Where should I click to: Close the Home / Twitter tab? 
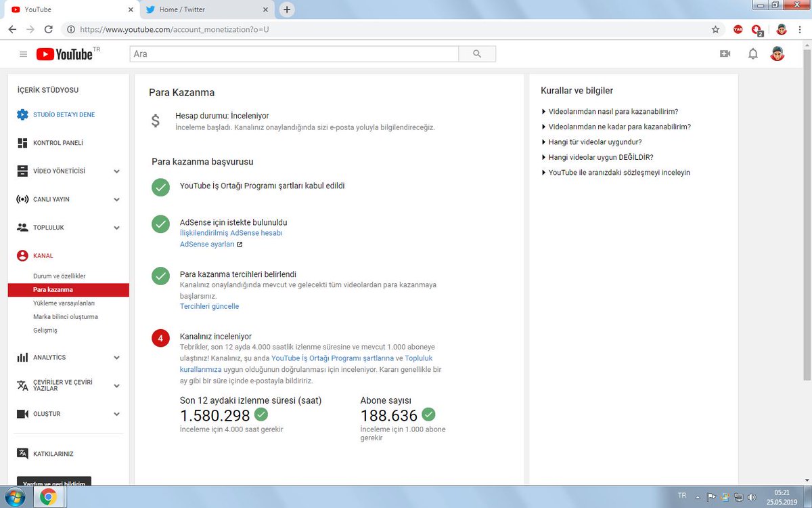266,9
